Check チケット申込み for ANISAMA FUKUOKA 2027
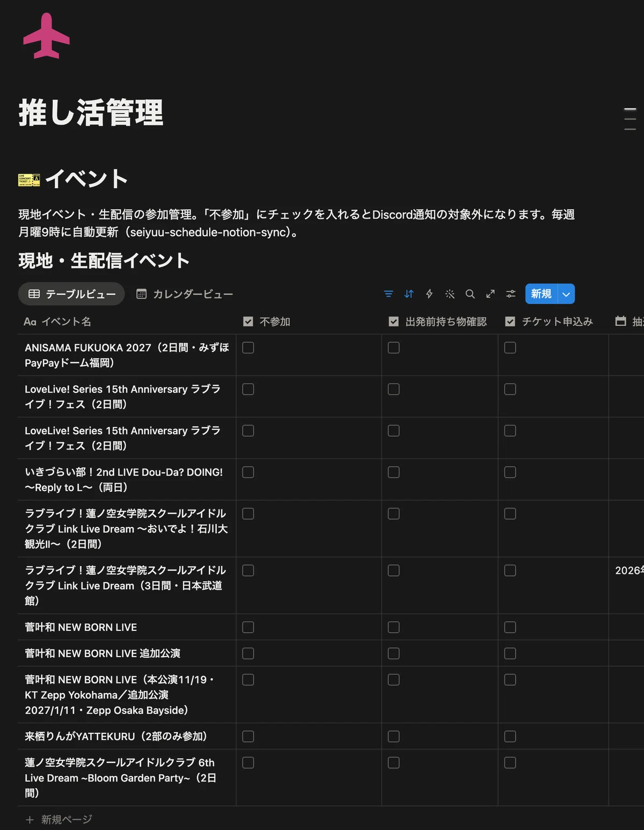 tap(510, 348)
